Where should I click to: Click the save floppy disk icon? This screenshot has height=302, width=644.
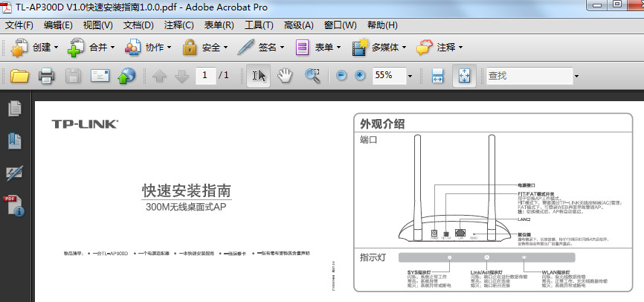[73, 76]
